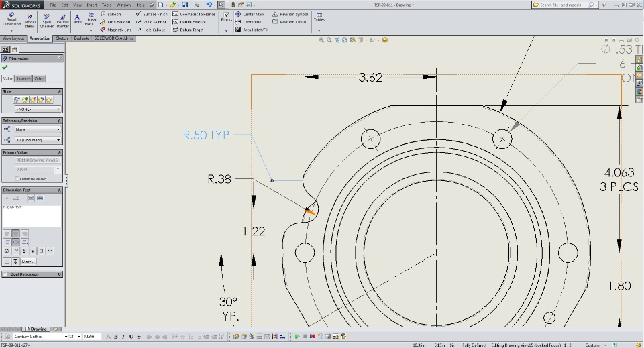Click the green checkmark to accept the dimension
The height and width of the screenshot is (348, 644).
pos(5,67)
